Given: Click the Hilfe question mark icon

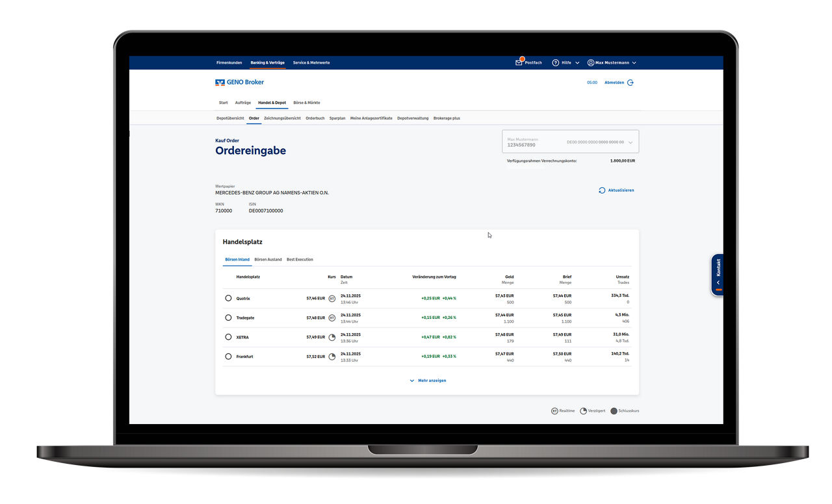Looking at the screenshot, I should [x=556, y=62].
